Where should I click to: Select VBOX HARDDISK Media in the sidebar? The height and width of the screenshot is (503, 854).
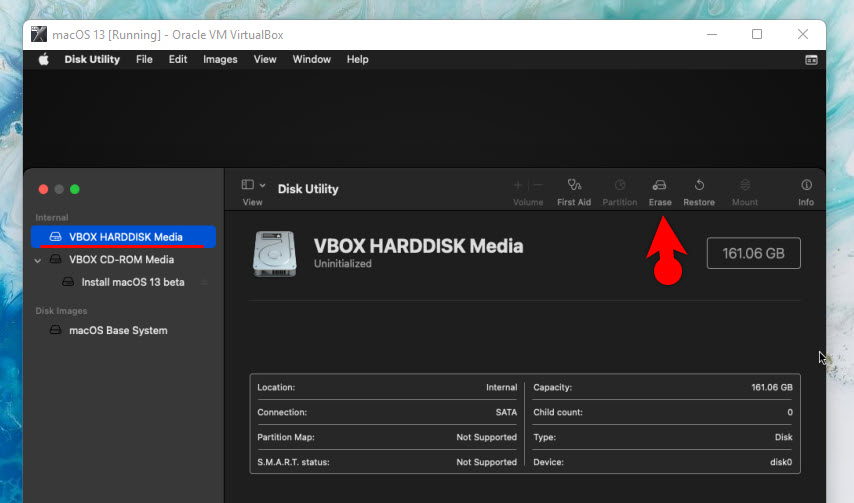(124, 237)
